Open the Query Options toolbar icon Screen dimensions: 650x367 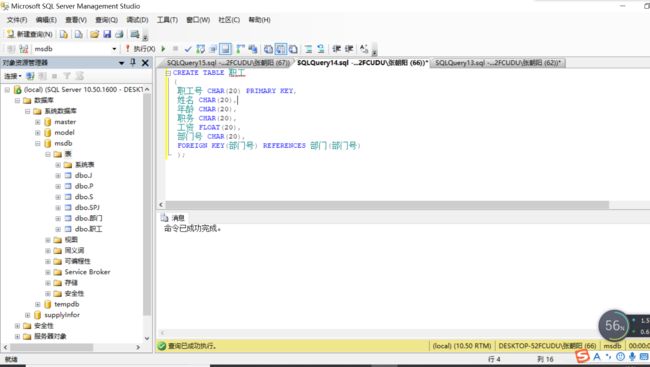pos(213,49)
